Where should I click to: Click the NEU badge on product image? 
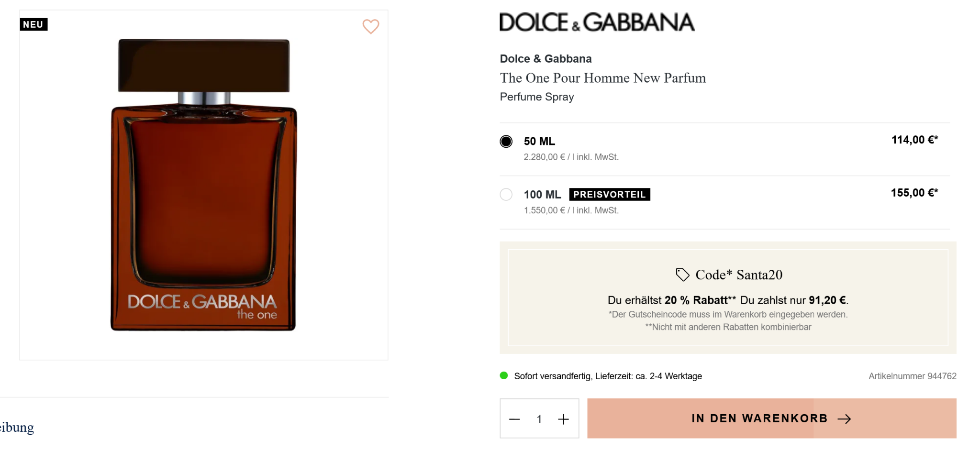33,24
